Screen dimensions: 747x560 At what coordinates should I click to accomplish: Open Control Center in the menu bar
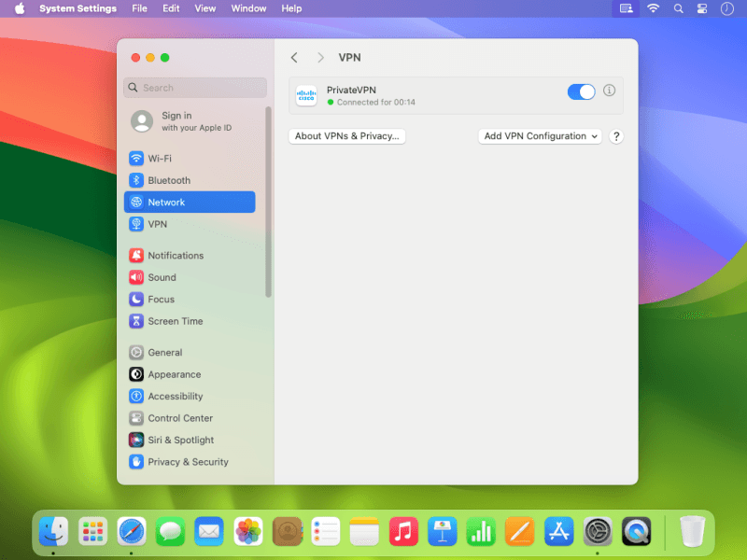703,8
